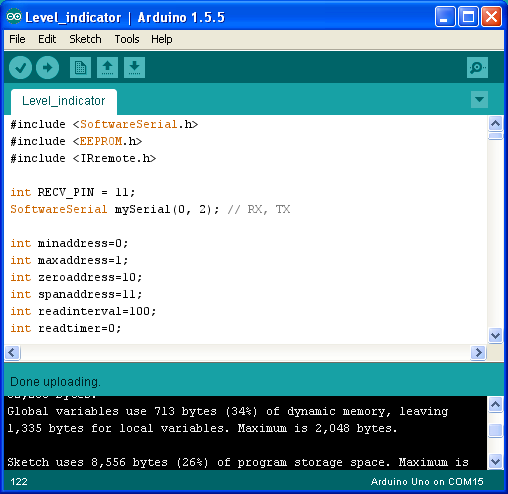This screenshot has height=494, width=508.
Task: Click the line 'int readinterval=100;'
Action: tap(83, 311)
